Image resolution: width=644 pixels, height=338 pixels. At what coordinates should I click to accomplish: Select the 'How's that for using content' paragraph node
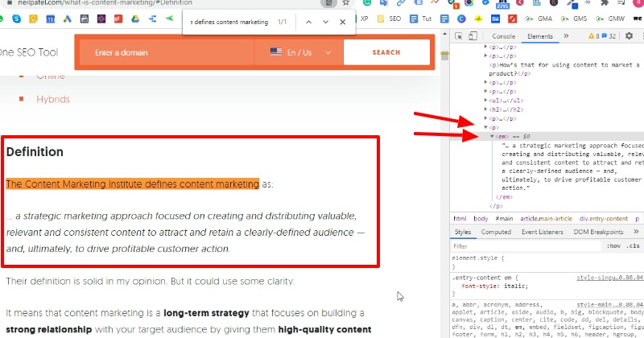tap(564, 69)
